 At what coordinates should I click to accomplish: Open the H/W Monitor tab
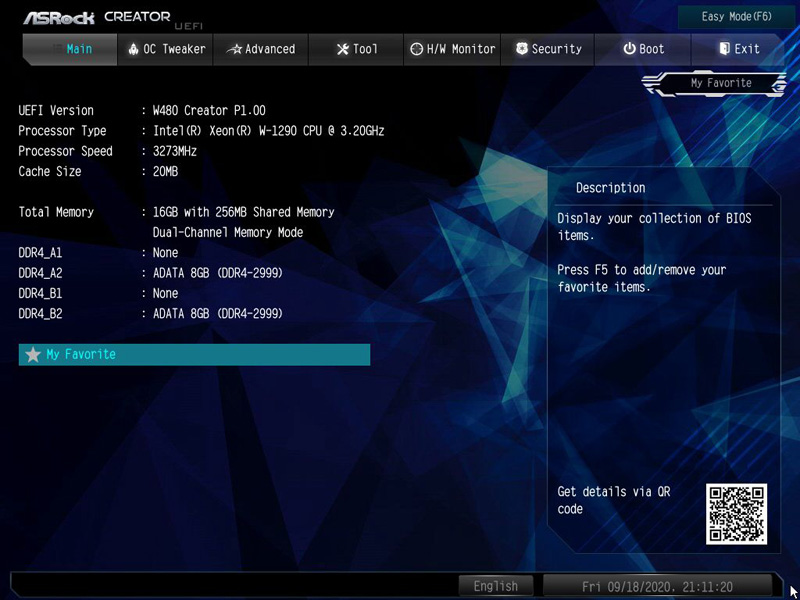pos(452,49)
